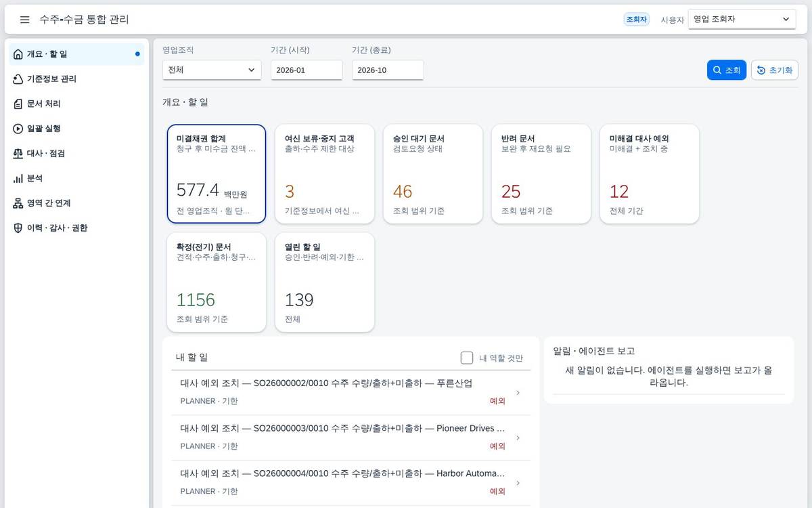The image size is (812, 508).
Task: Click the 조회자 role badge
Action: (x=637, y=20)
